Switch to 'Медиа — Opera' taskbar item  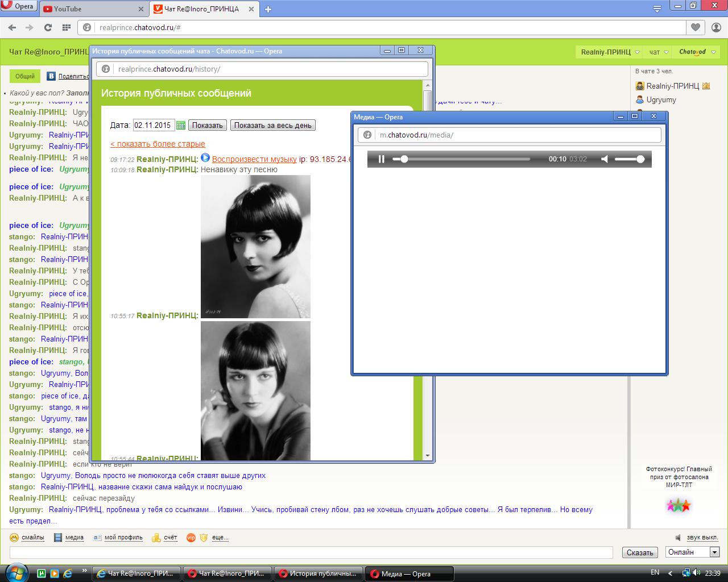tap(409, 573)
